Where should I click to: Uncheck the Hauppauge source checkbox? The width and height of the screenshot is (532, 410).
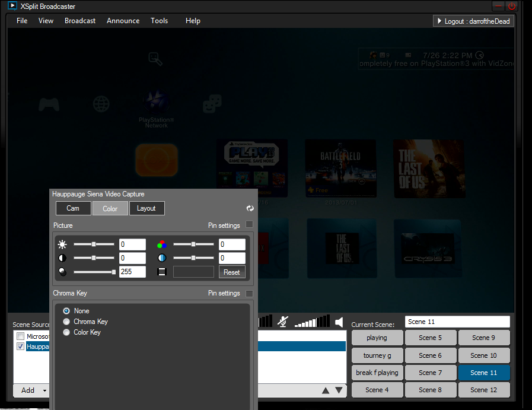point(20,347)
